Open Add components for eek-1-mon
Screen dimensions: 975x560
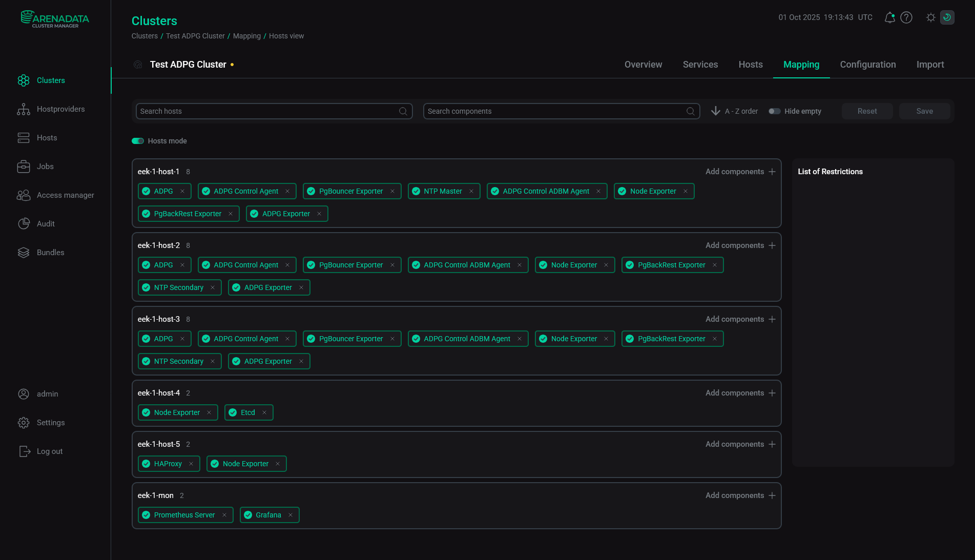pos(740,495)
